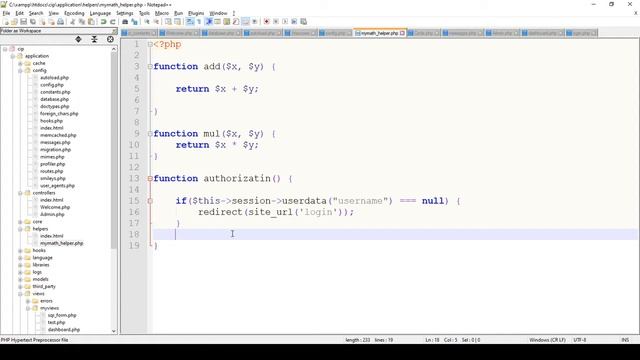
Task: Open the Language menu
Action: click(100, 13)
